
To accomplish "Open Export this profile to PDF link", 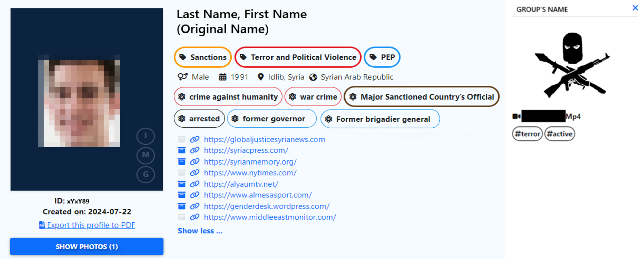I will pyautogui.click(x=91, y=225).
